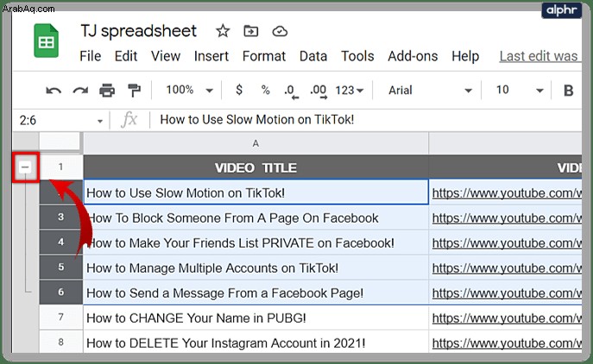Select cell How to DELETE Your Instagram Account

point(255,342)
